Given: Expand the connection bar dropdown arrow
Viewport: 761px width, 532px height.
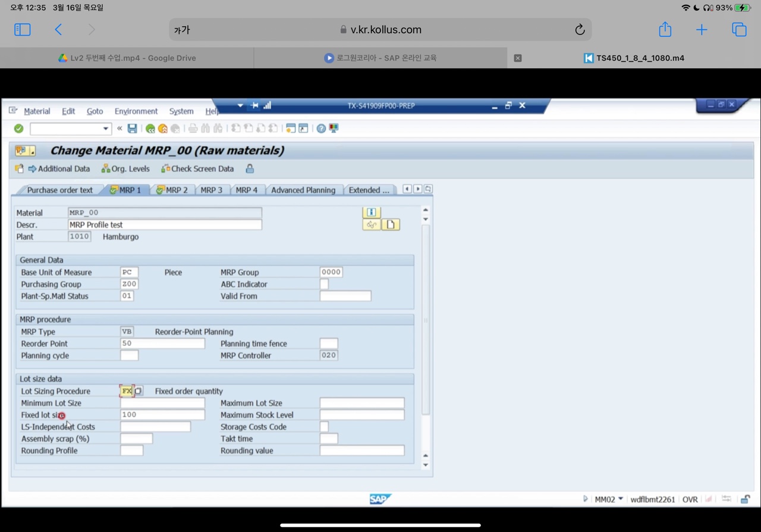Looking at the screenshot, I should tap(240, 105).
